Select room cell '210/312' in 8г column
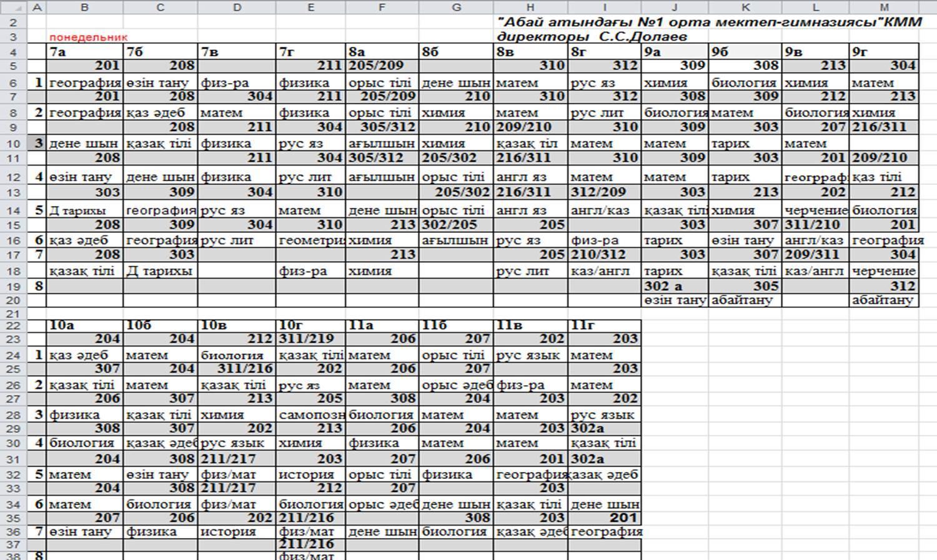Screen dimensions: 937x560 coord(604,254)
